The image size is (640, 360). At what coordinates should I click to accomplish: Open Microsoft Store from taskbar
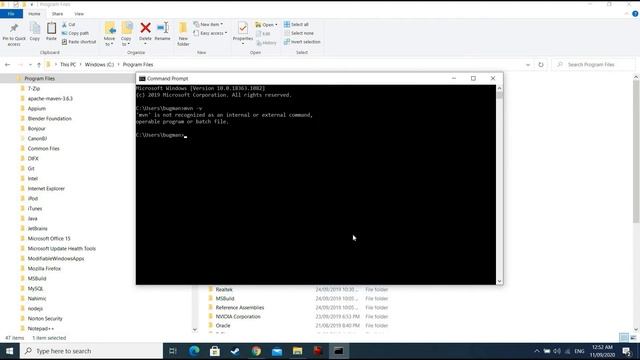coord(215,351)
